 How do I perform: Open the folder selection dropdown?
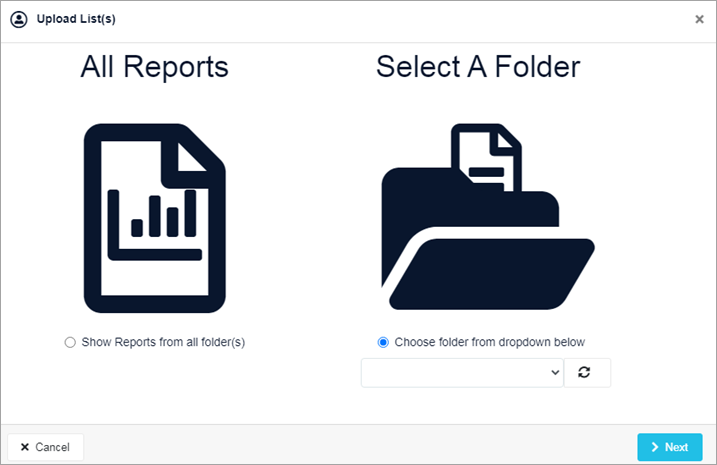coord(462,373)
